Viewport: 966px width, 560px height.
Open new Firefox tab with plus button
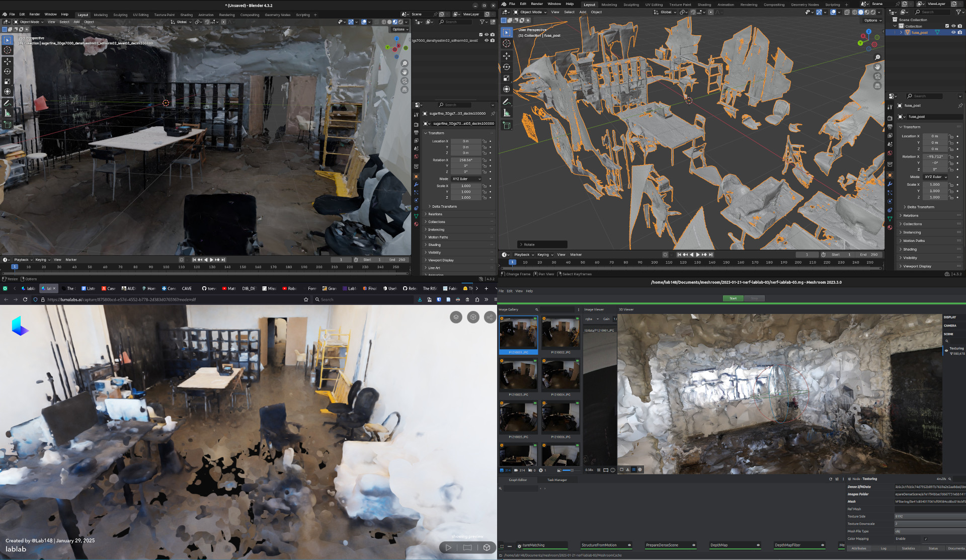coord(486,288)
